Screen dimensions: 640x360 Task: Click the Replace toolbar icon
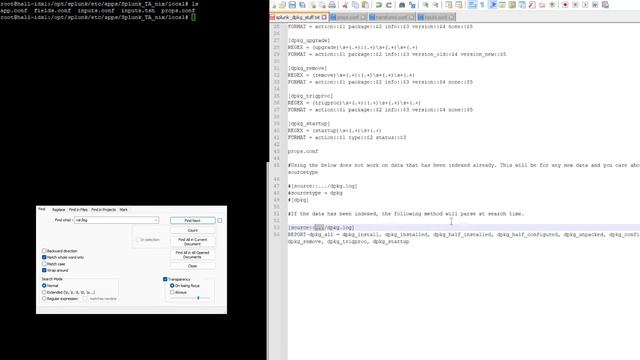tap(412, 5)
